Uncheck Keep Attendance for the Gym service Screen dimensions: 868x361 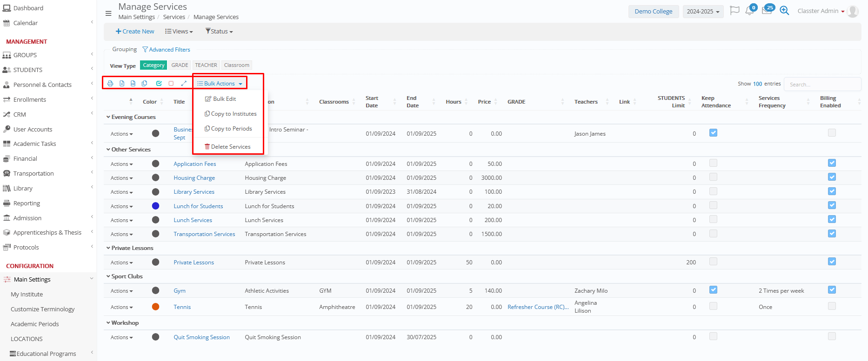[x=713, y=290]
